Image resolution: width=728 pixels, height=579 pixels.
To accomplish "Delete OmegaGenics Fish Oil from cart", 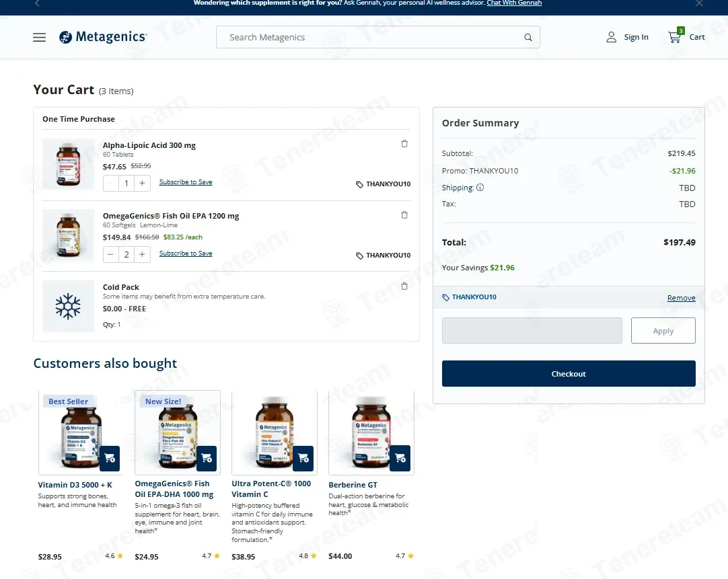I will pyautogui.click(x=404, y=215).
